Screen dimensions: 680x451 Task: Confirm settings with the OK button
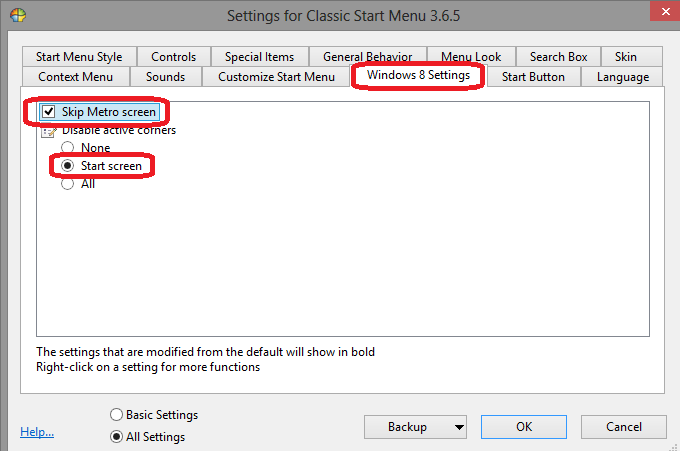[524, 427]
